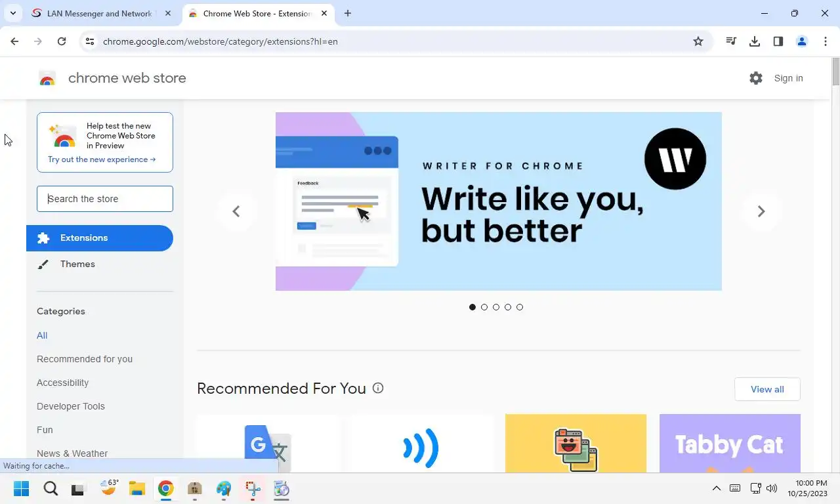
Task: Open File Explorer from the taskbar
Action: click(x=136, y=489)
